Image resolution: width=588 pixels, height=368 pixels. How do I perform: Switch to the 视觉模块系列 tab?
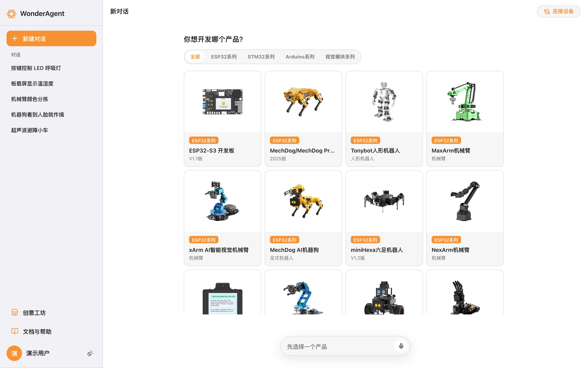340,57
